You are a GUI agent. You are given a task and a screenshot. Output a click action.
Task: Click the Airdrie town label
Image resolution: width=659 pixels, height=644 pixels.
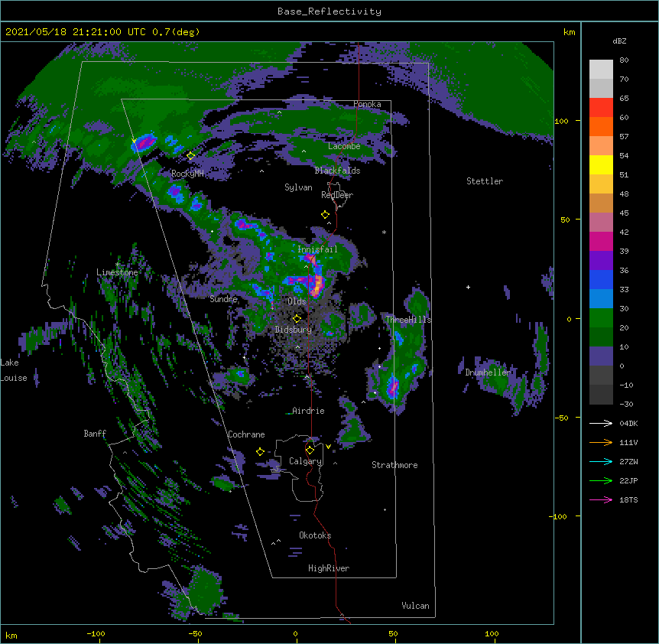coord(309,411)
